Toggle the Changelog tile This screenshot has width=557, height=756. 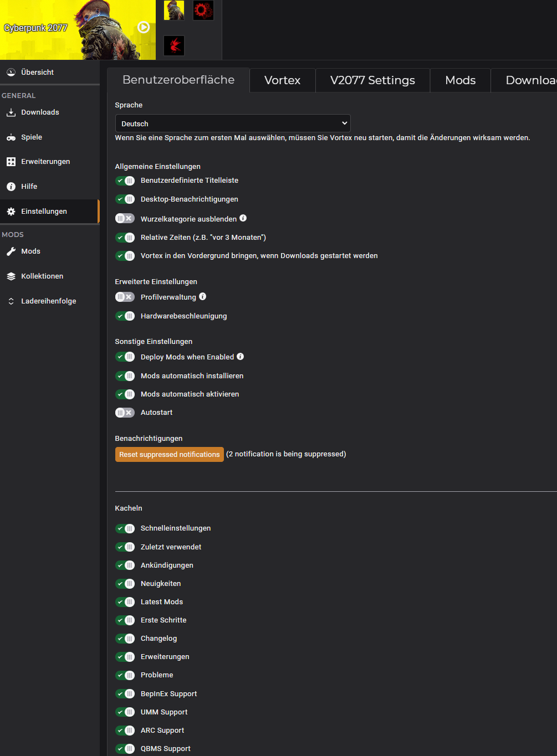tap(125, 639)
